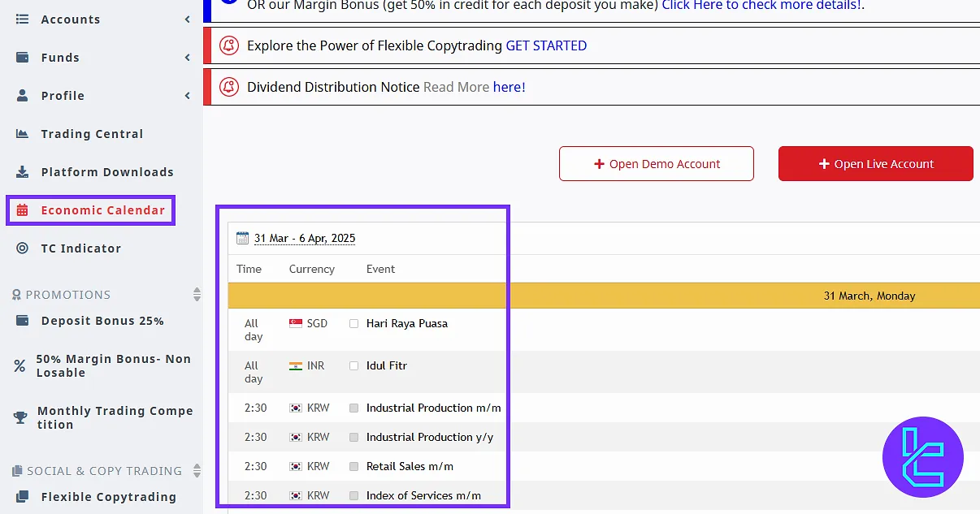Screen dimensions: 980x514
Task: Open the 31 Mar - 6 Apr date range picker
Action: [x=305, y=238]
